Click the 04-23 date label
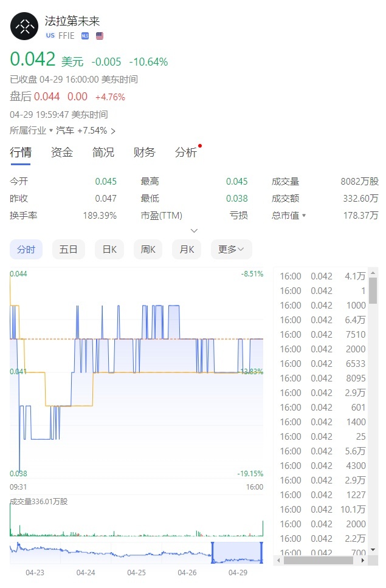Viewport: 386px width, 588px height. [x=35, y=573]
